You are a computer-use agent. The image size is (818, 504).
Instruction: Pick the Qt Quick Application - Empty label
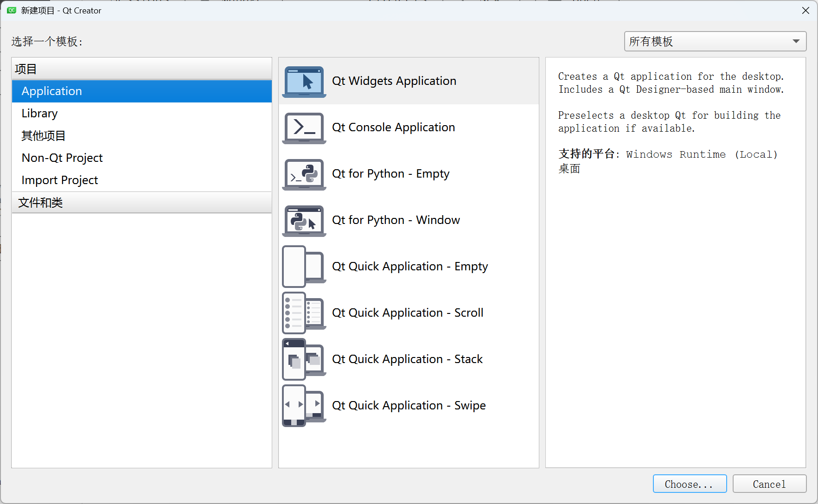tap(410, 267)
